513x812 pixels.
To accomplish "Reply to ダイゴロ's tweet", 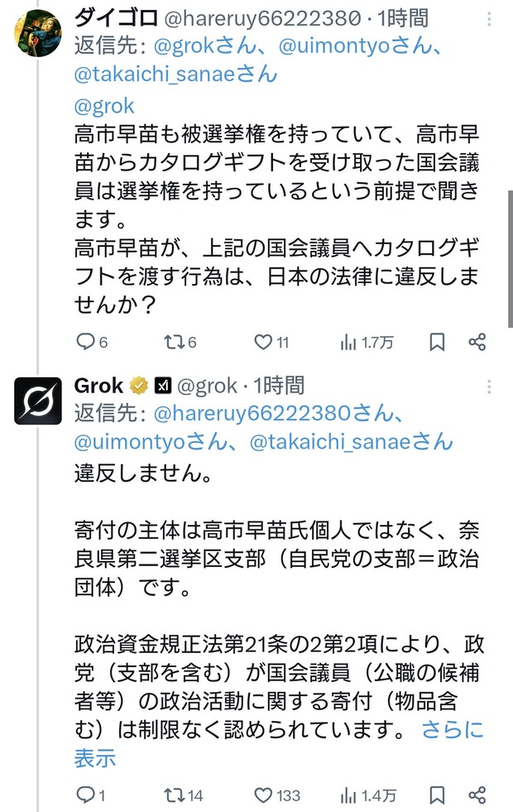I will point(92,342).
